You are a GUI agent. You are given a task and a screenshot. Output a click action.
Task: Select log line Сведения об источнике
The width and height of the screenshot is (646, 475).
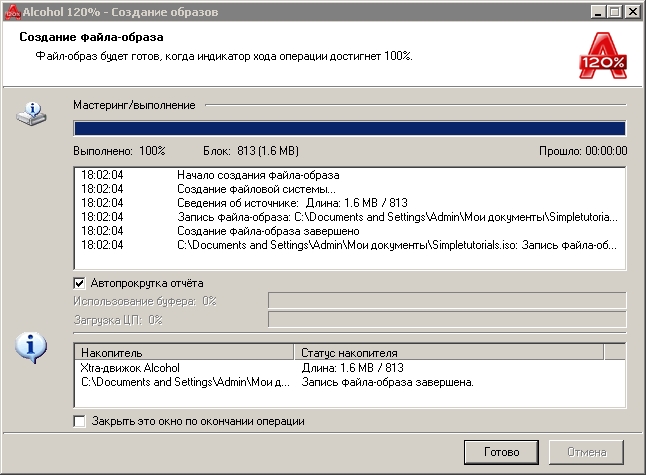coord(350,203)
